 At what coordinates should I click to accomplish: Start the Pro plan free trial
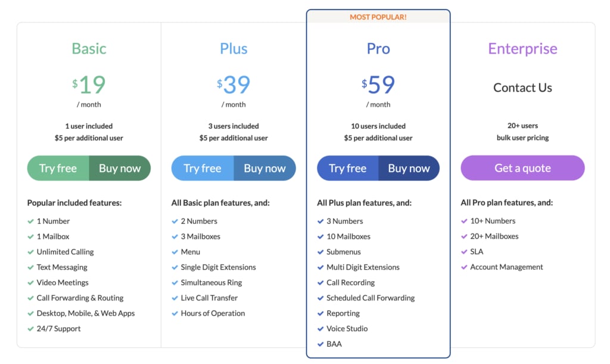347,168
